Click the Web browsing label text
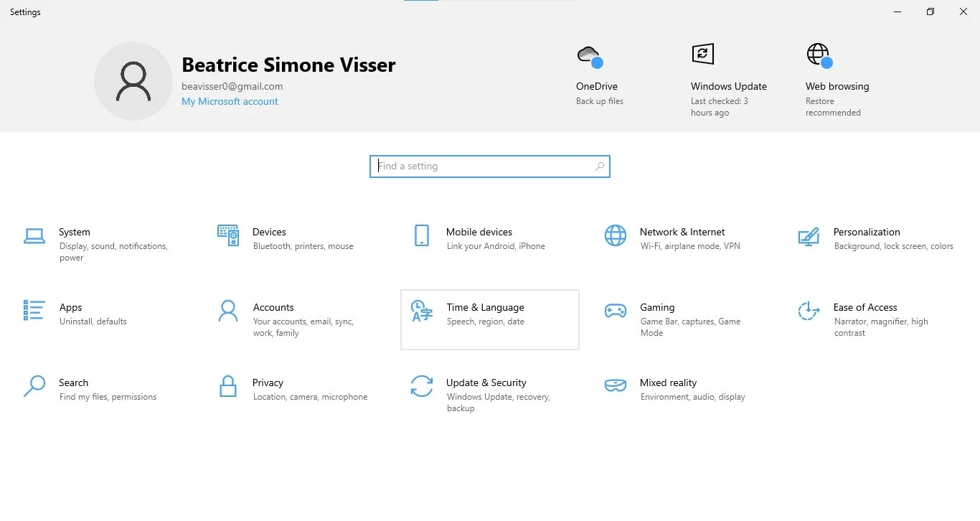Image resolution: width=980 pixels, height=521 pixels. (x=837, y=86)
